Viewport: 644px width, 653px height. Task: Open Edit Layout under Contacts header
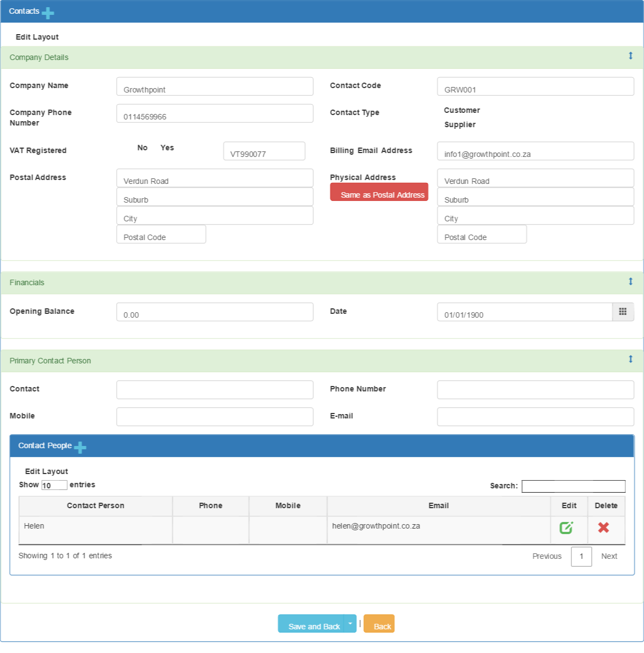(37, 37)
